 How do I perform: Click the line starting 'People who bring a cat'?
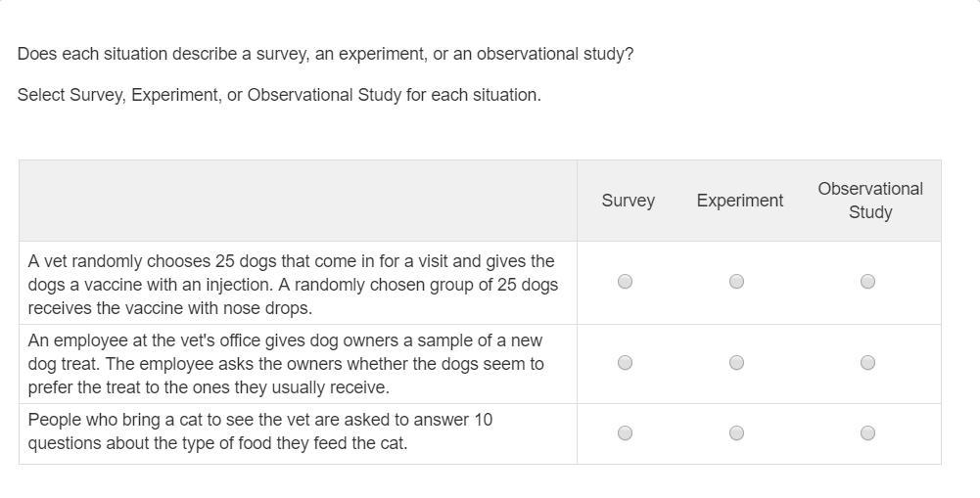[x=259, y=420]
